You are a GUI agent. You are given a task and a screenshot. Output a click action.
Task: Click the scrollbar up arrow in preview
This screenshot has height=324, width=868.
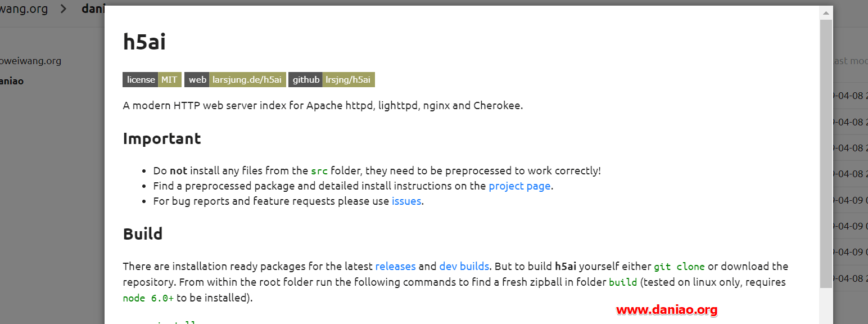(826, 12)
